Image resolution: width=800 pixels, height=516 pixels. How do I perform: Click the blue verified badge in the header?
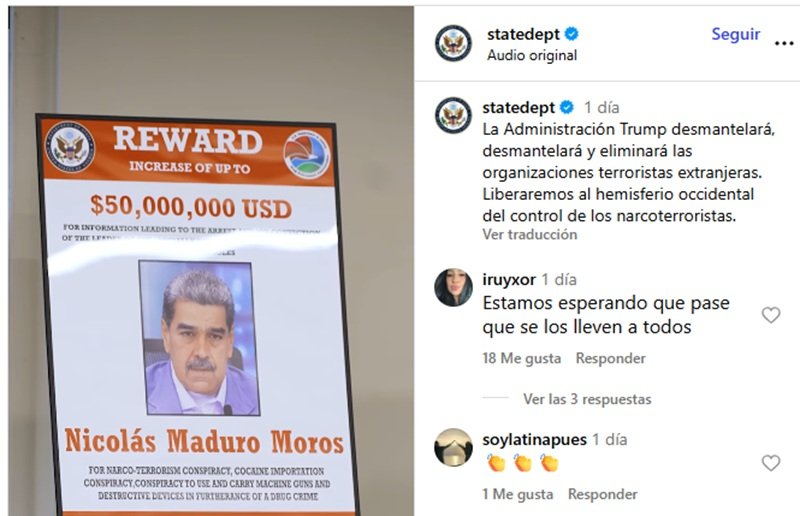click(x=571, y=34)
